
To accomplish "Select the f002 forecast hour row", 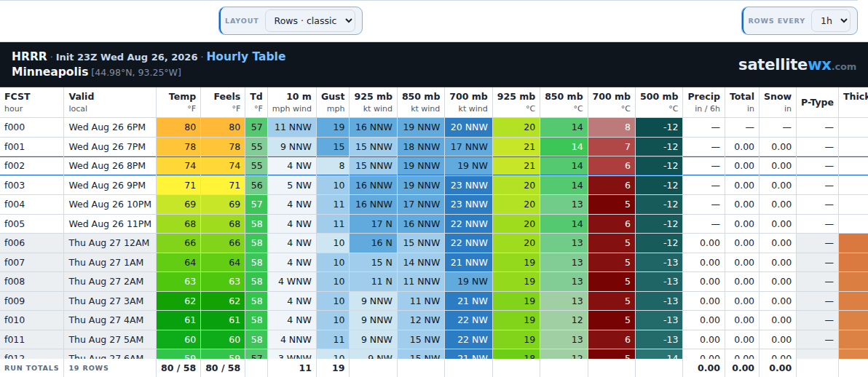I will click(434, 165).
